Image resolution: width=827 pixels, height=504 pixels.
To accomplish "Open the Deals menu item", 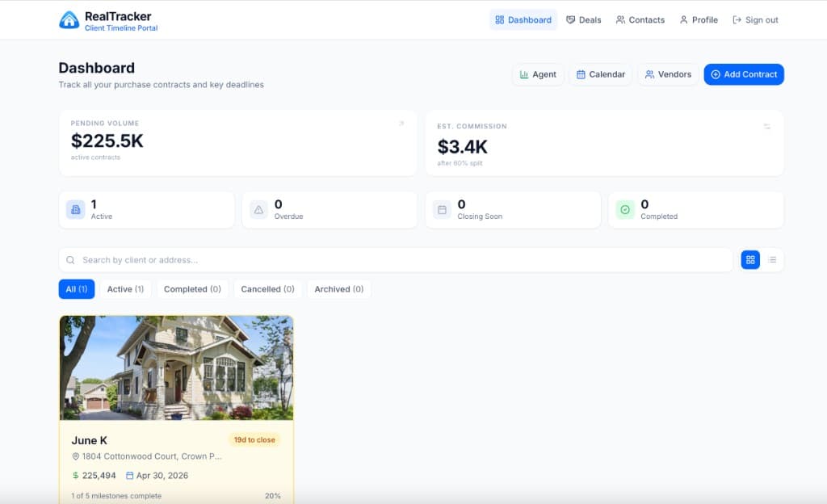I will [584, 19].
